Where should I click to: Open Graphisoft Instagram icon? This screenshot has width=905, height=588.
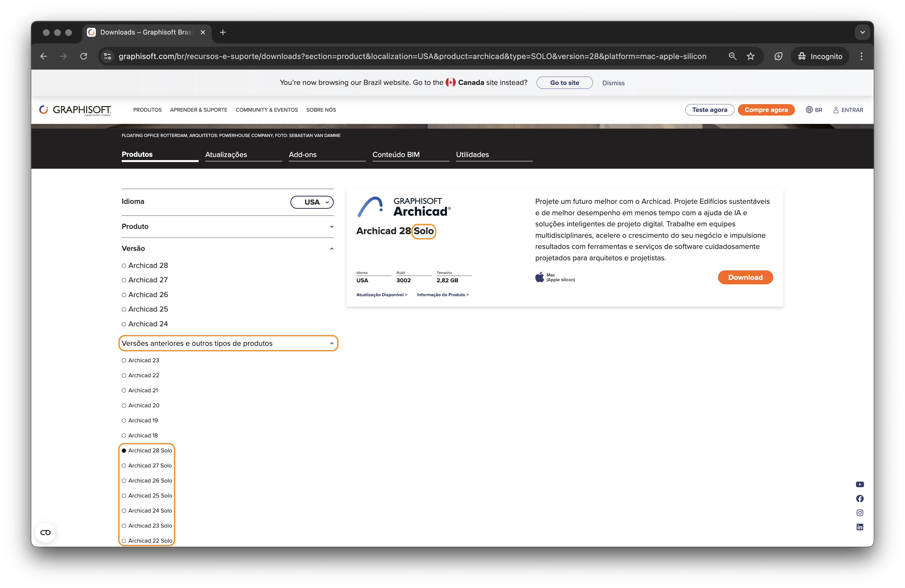tap(860, 512)
